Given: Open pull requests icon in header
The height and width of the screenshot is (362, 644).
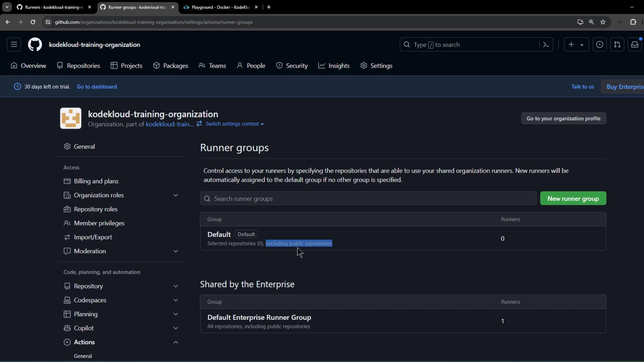Looking at the screenshot, I should (617, 45).
